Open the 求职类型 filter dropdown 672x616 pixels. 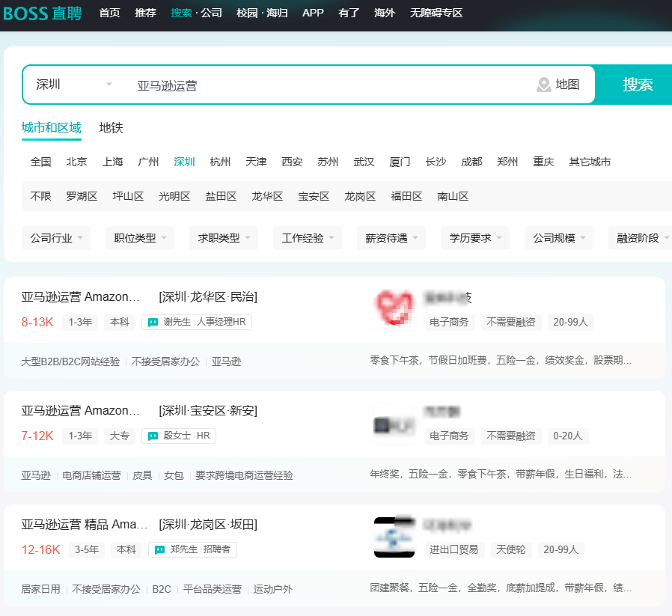224,238
